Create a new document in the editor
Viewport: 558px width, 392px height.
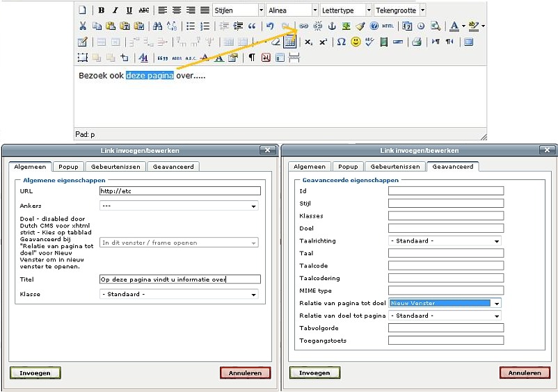click(x=82, y=10)
